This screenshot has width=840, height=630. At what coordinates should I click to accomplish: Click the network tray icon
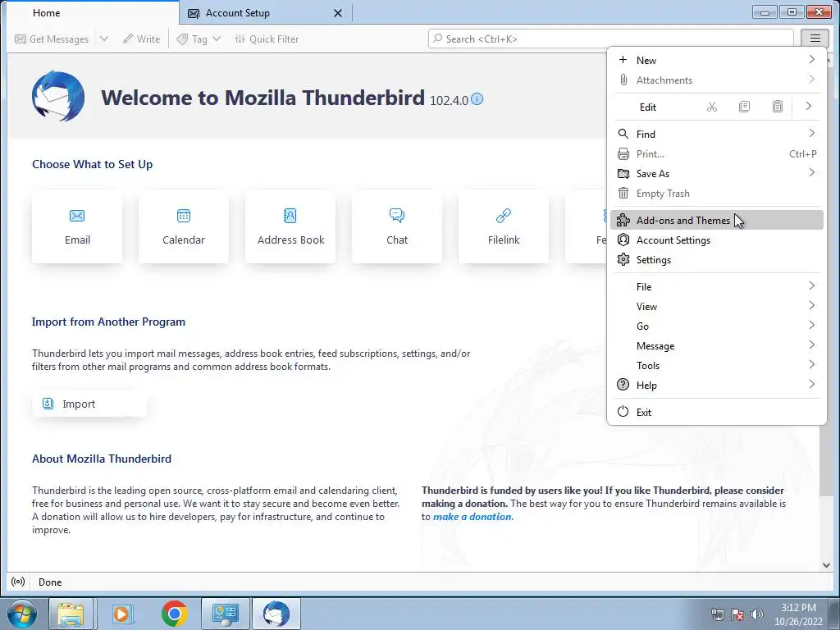pos(717,614)
